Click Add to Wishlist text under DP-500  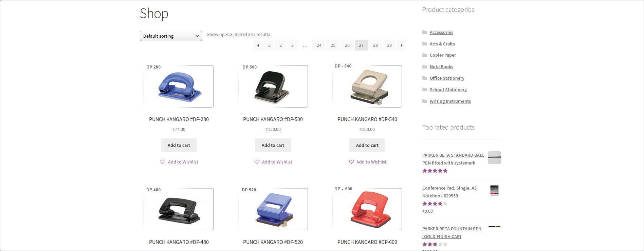click(x=277, y=162)
